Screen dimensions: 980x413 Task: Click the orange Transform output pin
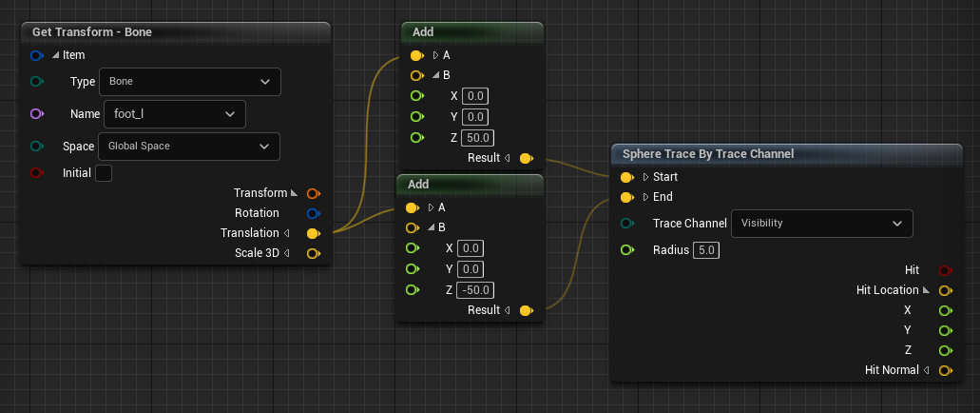tap(313, 193)
